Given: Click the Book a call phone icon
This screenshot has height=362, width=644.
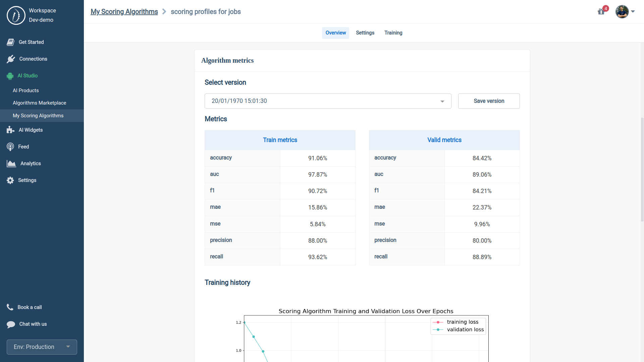Looking at the screenshot, I should (10, 307).
